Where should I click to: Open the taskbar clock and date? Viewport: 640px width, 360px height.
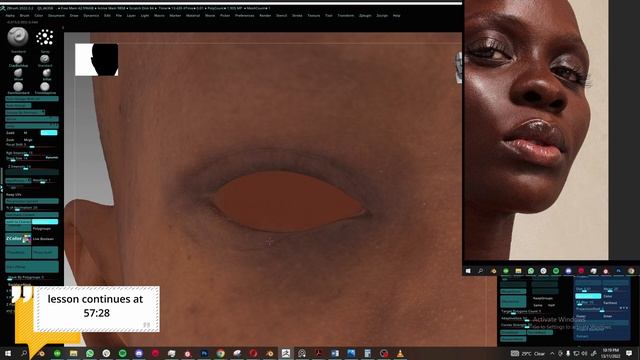611,353
